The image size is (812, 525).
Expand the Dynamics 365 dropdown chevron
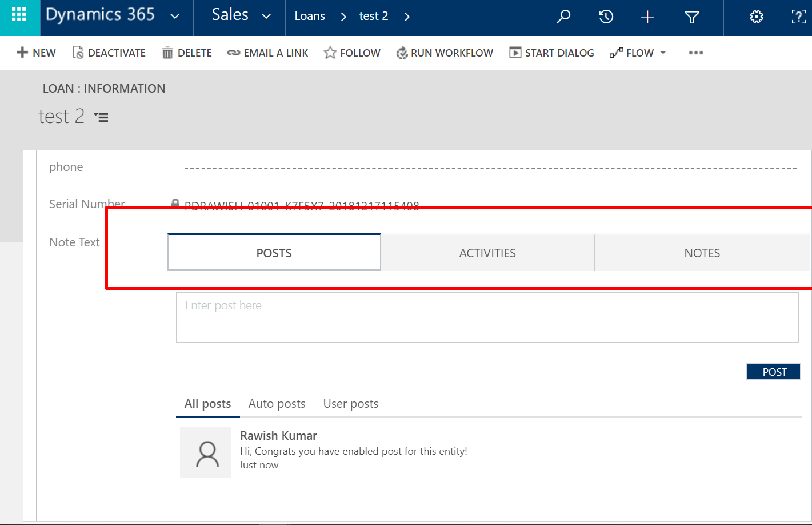coord(175,17)
